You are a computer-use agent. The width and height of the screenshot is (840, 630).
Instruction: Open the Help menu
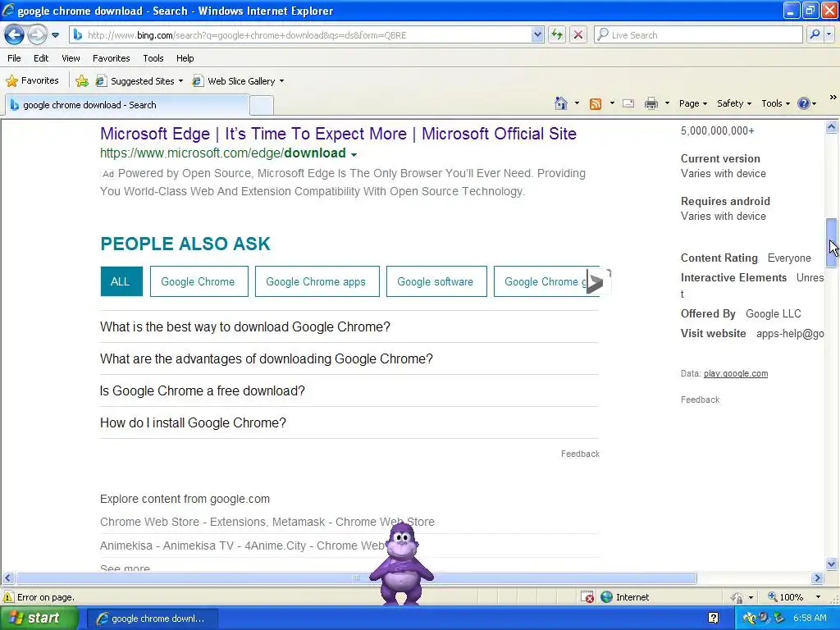click(x=185, y=58)
